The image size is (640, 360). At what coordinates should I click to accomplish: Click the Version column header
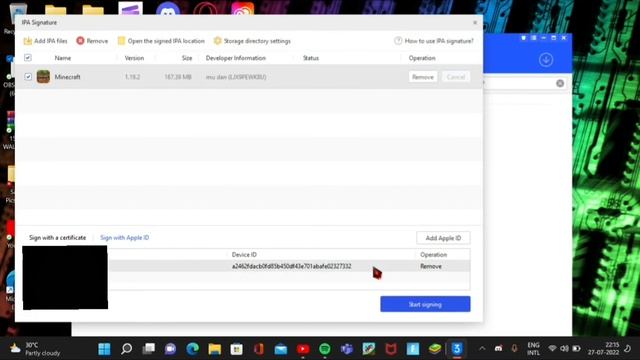coord(134,58)
